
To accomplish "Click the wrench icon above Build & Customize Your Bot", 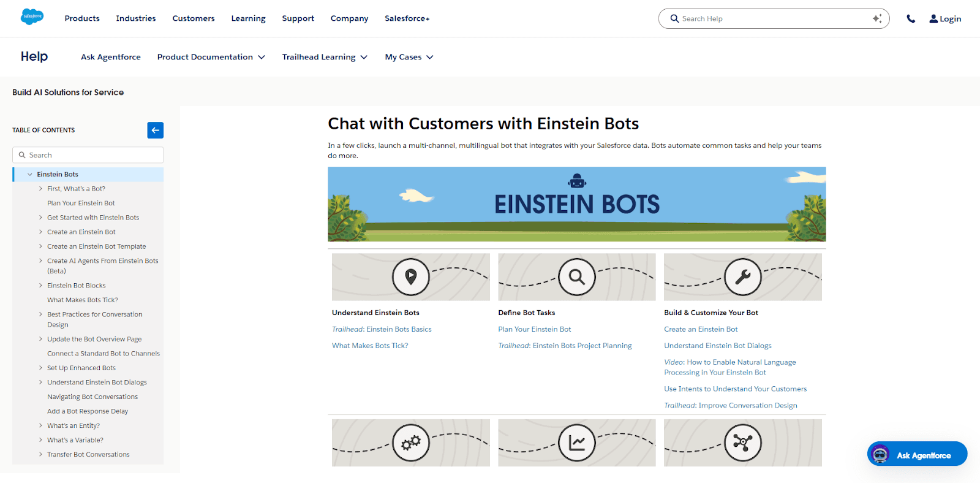I will pos(743,277).
